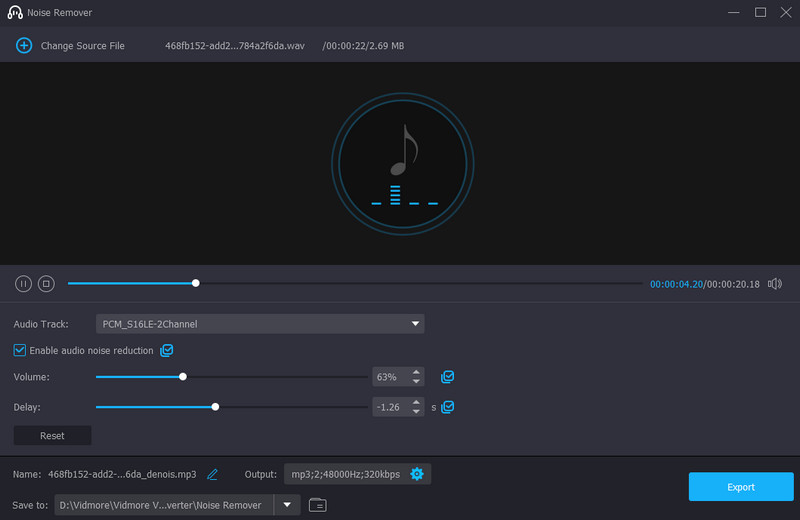The width and height of the screenshot is (800, 520).
Task: Stop the audio preview
Action: pyautogui.click(x=46, y=284)
